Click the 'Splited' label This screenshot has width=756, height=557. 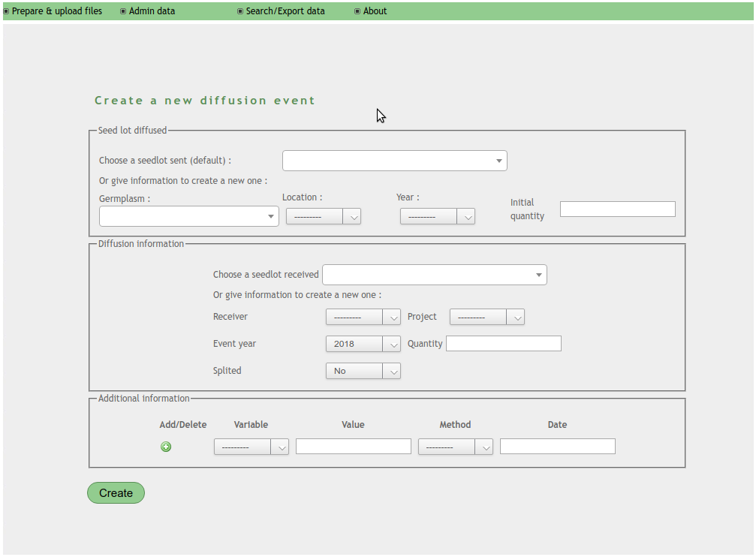click(x=227, y=370)
